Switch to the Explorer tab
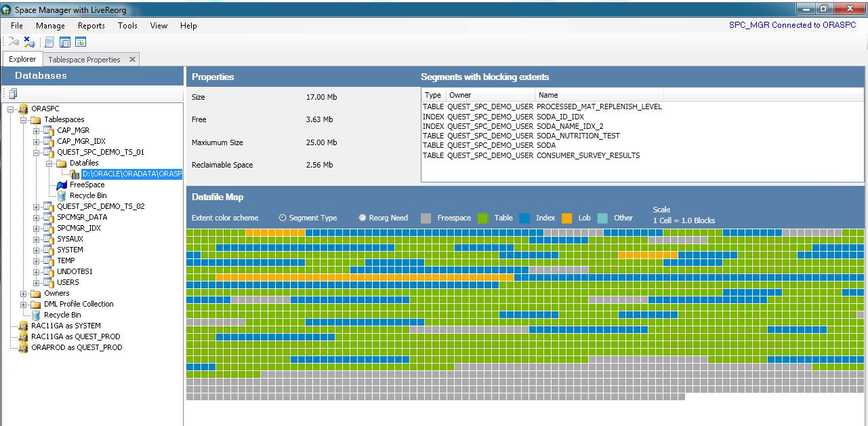The image size is (868, 426). click(x=22, y=59)
